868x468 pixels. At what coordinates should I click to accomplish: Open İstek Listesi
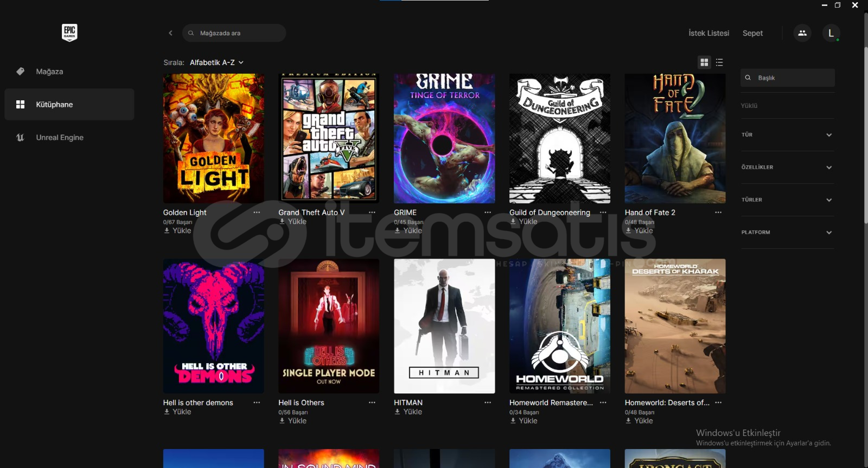tap(709, 33)
